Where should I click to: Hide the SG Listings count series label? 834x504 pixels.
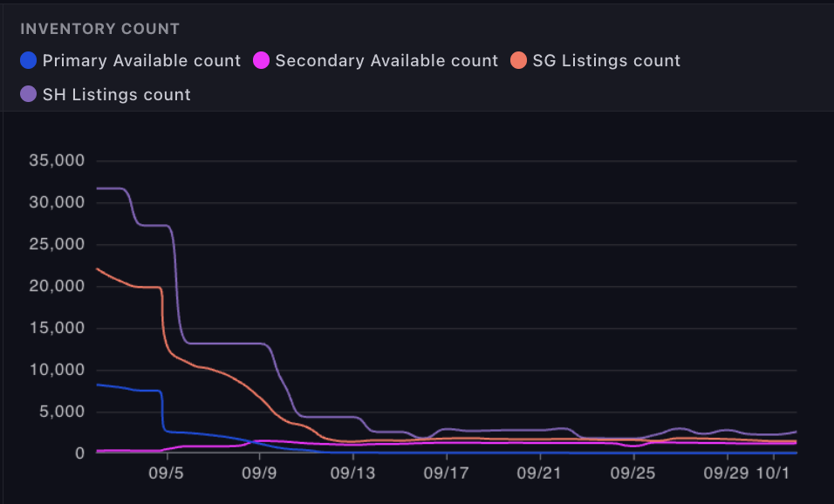tap(606, 61)
